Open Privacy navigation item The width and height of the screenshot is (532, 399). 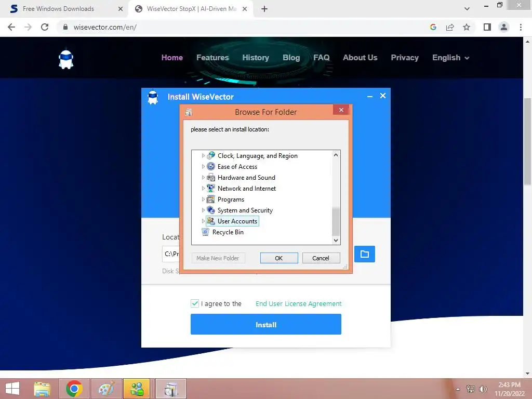404,58
